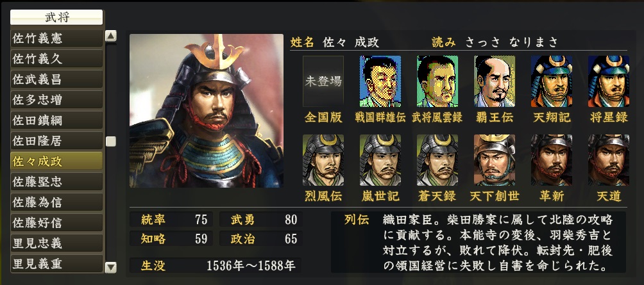Choose the 覇王伝 portrait icon
The width and height of the screenshot is (644, 285).
(495, 81)
